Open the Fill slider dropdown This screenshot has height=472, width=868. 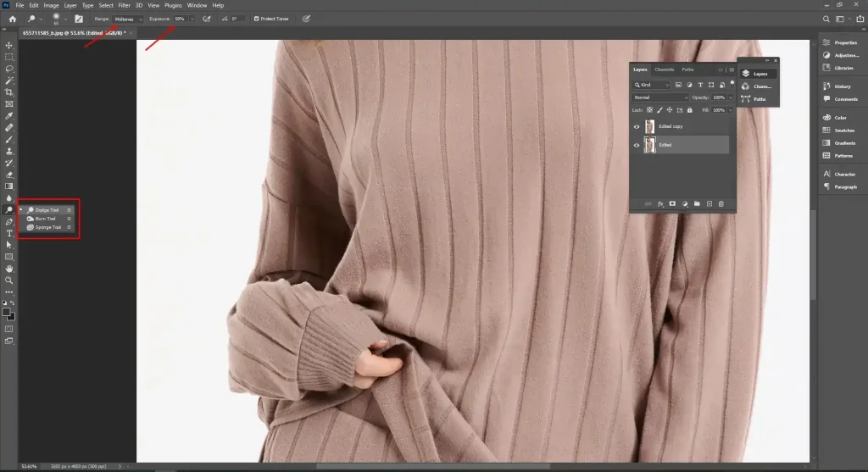click(x=731, y=110)
